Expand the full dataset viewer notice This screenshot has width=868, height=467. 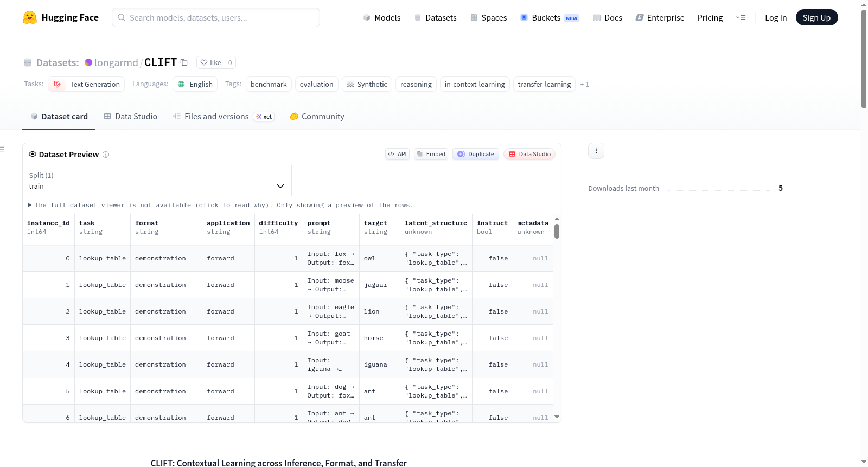[220, 205]
